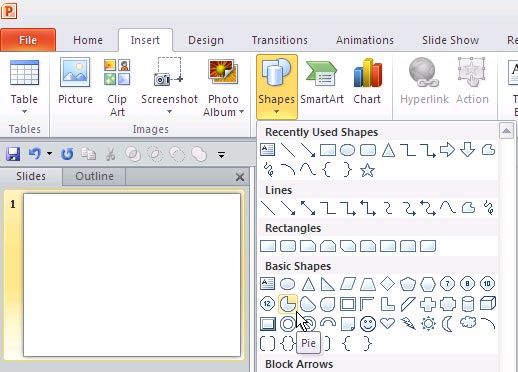Select the Cube shape

pyautogui.click(x=488, y=304)
